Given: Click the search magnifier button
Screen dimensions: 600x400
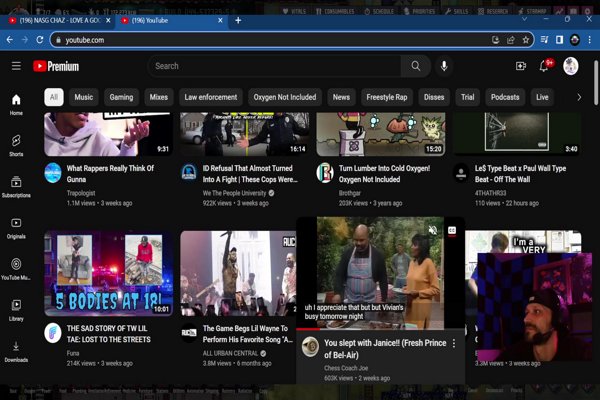Looking at the screenshot, I should point(416,66).
